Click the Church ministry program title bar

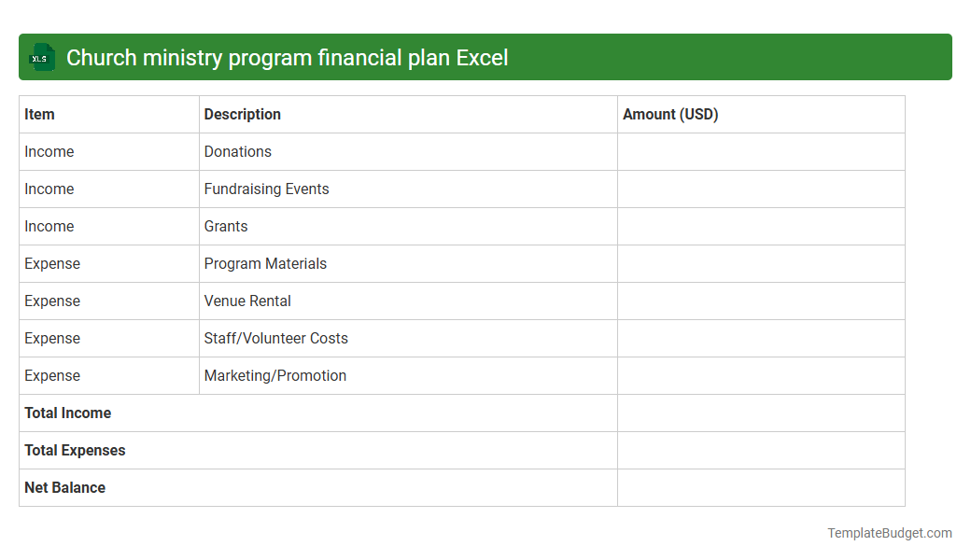(x=485, y=57)
